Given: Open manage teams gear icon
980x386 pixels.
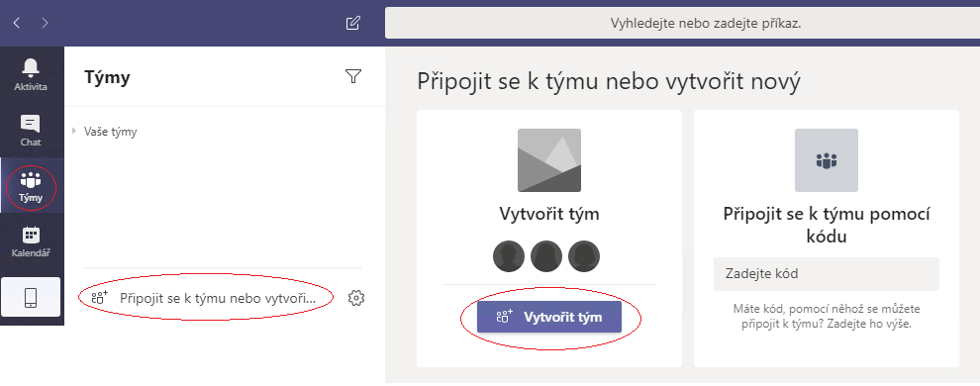Looking at the screenshot, I should 355,298.
